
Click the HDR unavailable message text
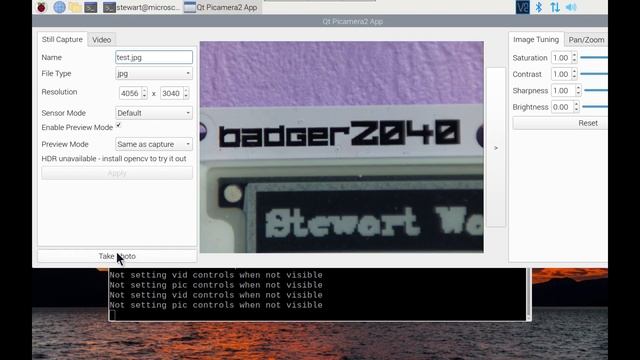click(x=114, y=158)
